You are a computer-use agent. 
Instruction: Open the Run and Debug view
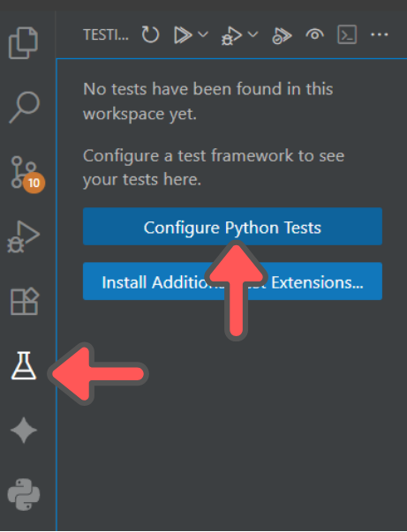[x=24, y=236]
